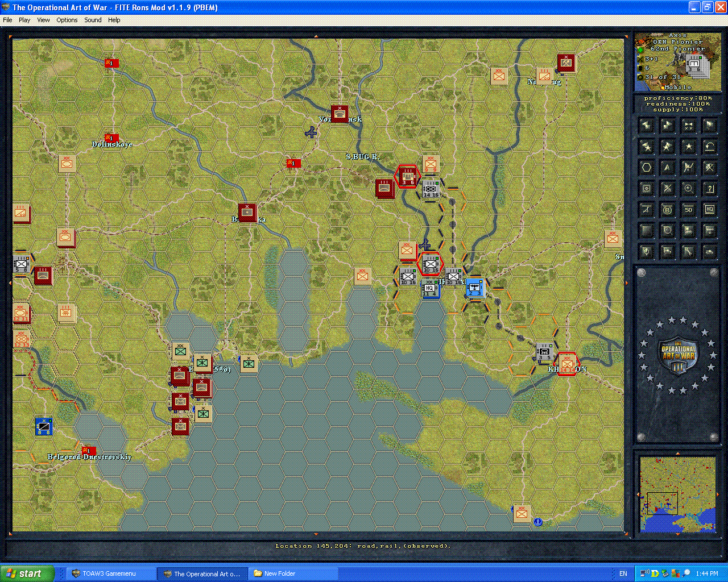Click the question mark panel button
This screenshot has width=728, height=582.
(x=709, y=189)
